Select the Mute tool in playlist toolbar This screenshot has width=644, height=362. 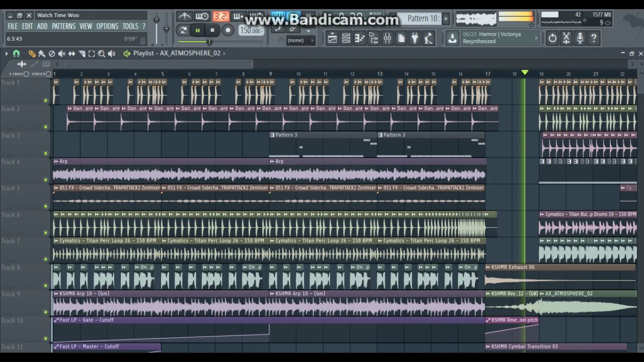(x=62, y=53)
